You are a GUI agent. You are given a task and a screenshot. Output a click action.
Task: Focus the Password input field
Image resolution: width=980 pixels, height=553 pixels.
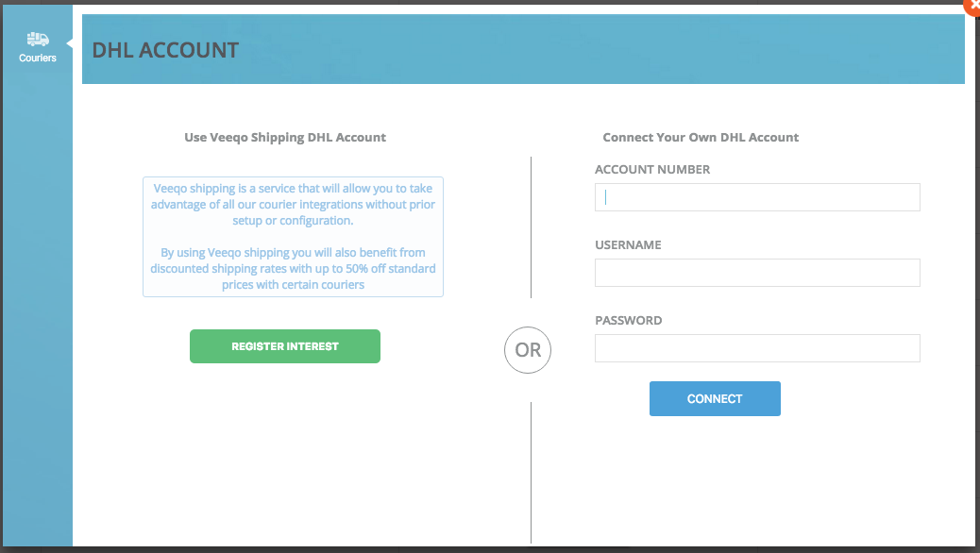click(757, 348)
